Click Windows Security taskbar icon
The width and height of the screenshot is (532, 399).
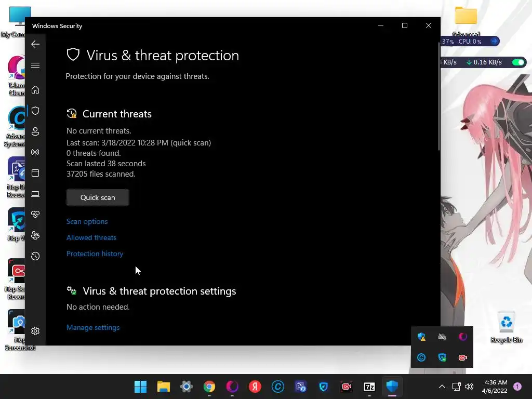(392, 387)
